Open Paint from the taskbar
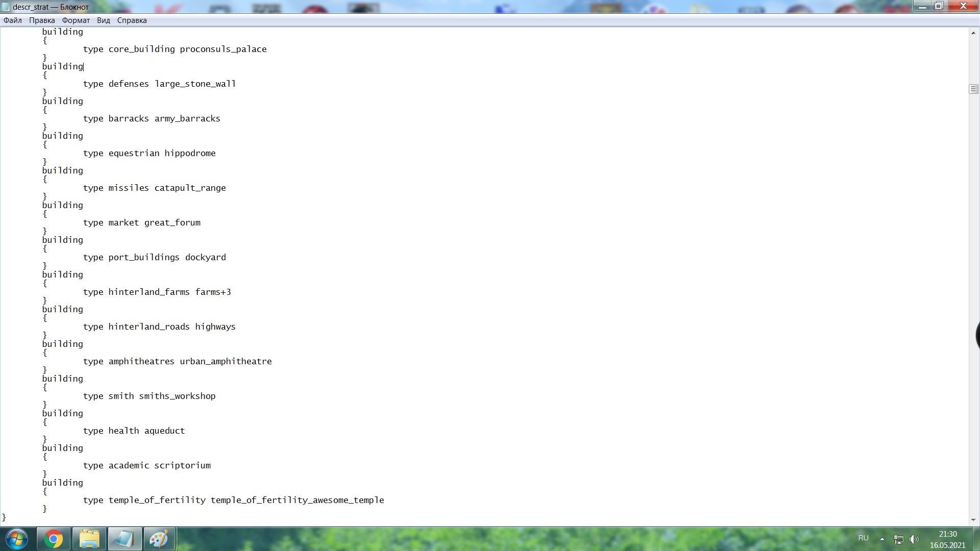 click(160, 539)
